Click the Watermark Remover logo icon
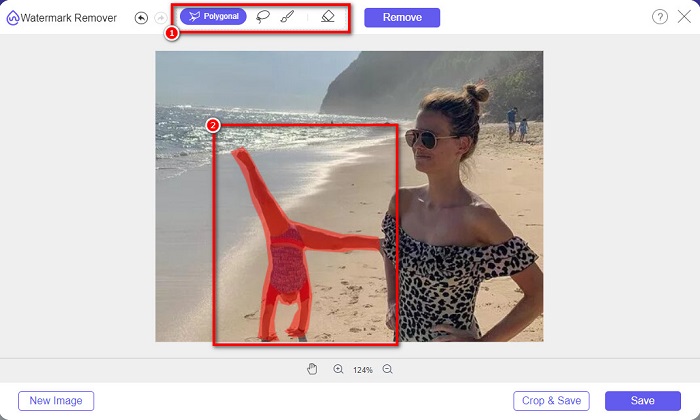This screenshot has height=420, width=700. click(13, 18)
